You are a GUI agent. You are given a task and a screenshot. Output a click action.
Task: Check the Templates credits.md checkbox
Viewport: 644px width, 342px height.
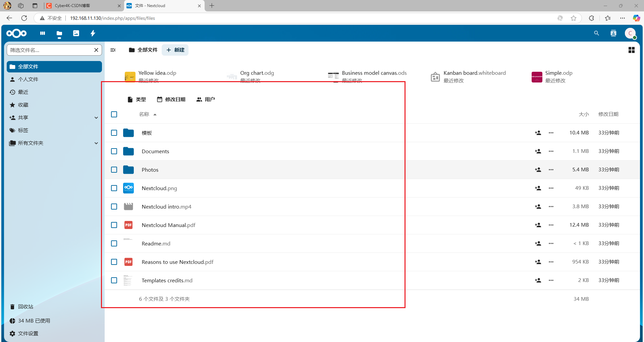(114, 280)
